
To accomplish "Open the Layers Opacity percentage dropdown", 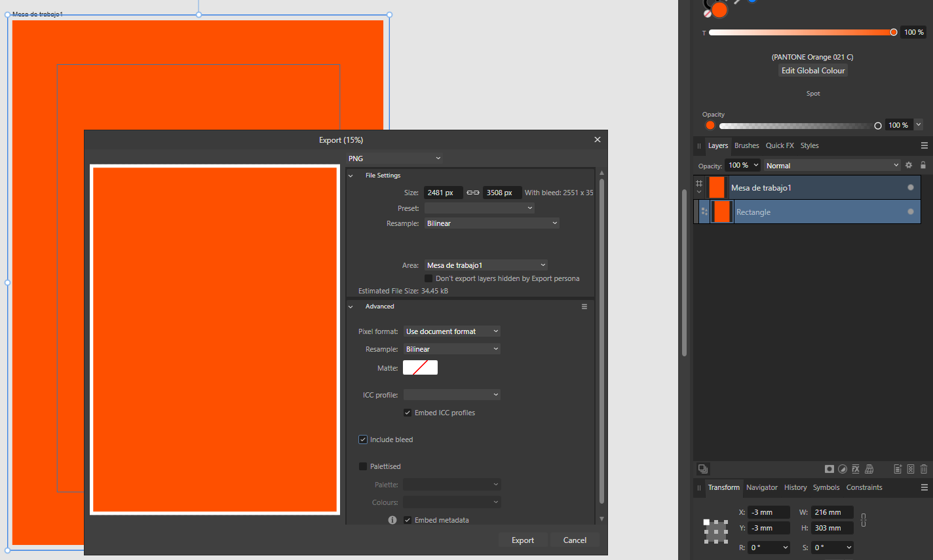I will [756, 165].
